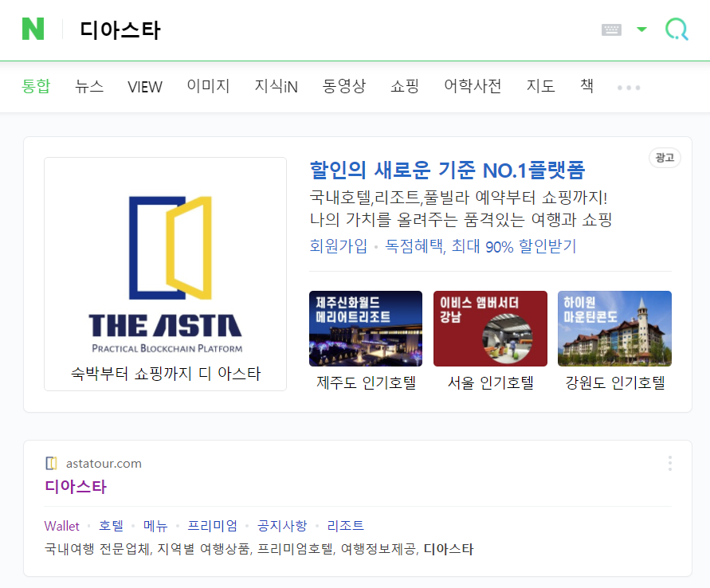Open the 리조트 sublink
This screenshot has height=588, width=710.
pos(346,526)
